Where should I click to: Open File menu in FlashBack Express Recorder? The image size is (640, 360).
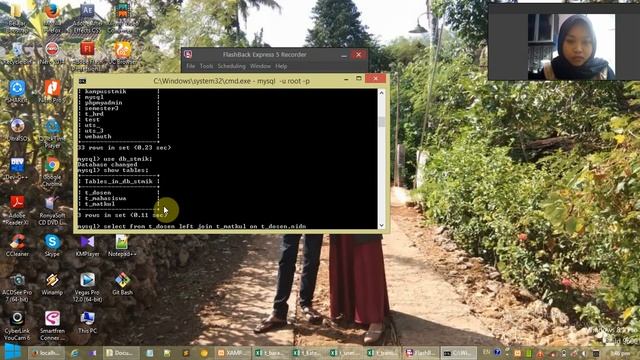191,66
